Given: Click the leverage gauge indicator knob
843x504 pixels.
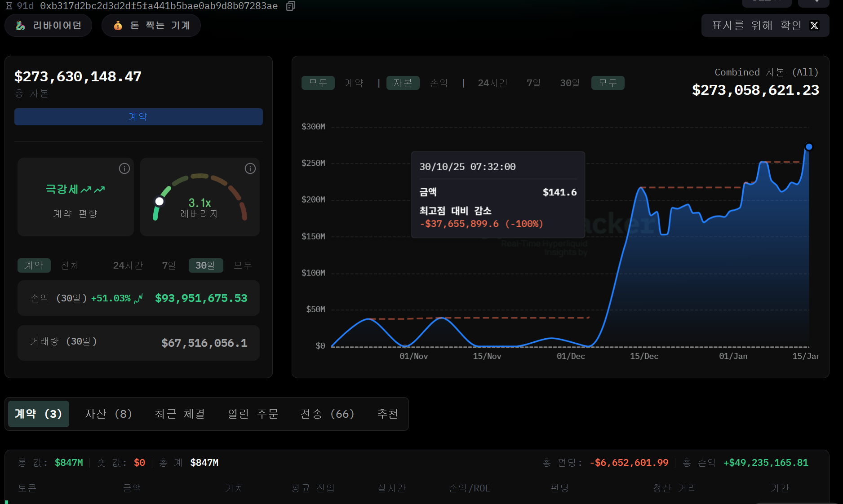Looking at the screenshot, I should 159,201.
